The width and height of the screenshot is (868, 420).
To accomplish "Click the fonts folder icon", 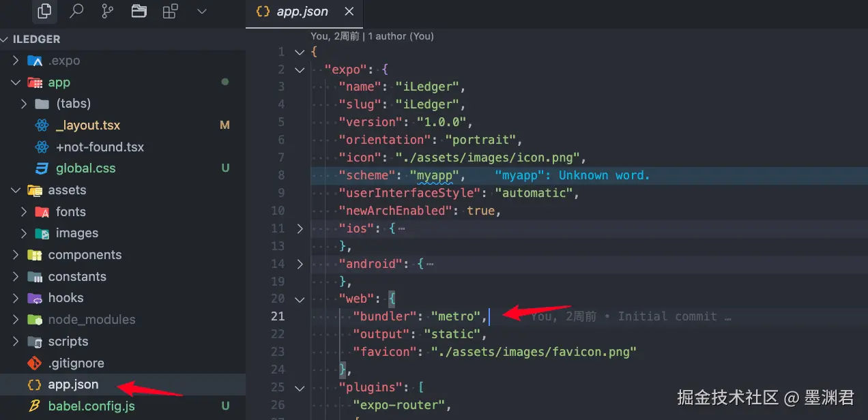I will (42, 212).
